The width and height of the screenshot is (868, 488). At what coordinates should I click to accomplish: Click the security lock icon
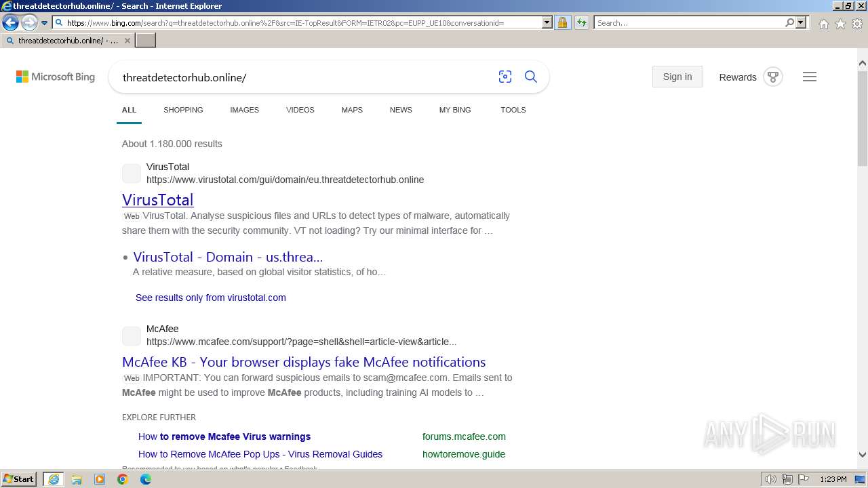pyautogui.click(x=562, y=23)
